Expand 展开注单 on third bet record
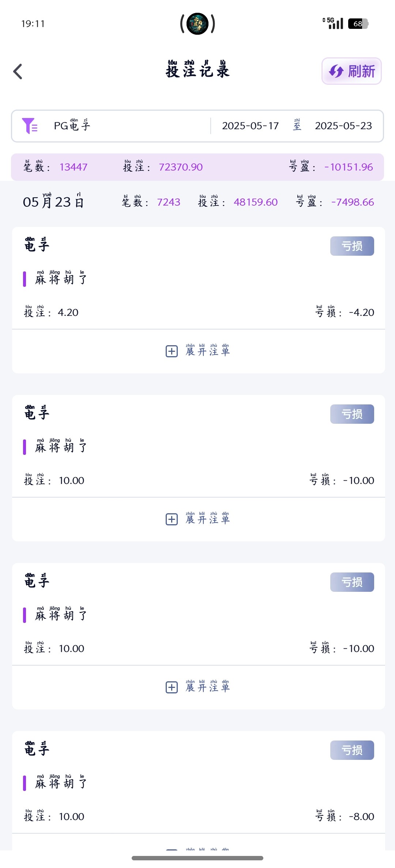Screen dimensions: 395x868 [207, 688]
